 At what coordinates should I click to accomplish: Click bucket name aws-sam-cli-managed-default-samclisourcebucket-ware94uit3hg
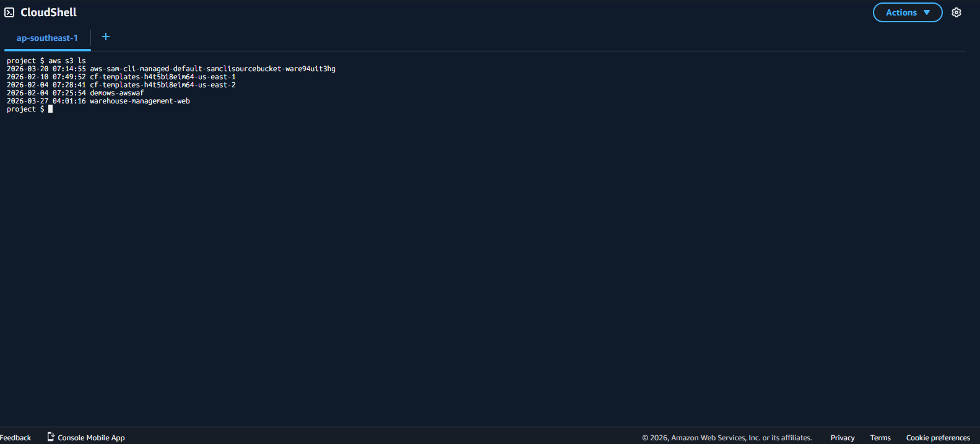(212, 69)
